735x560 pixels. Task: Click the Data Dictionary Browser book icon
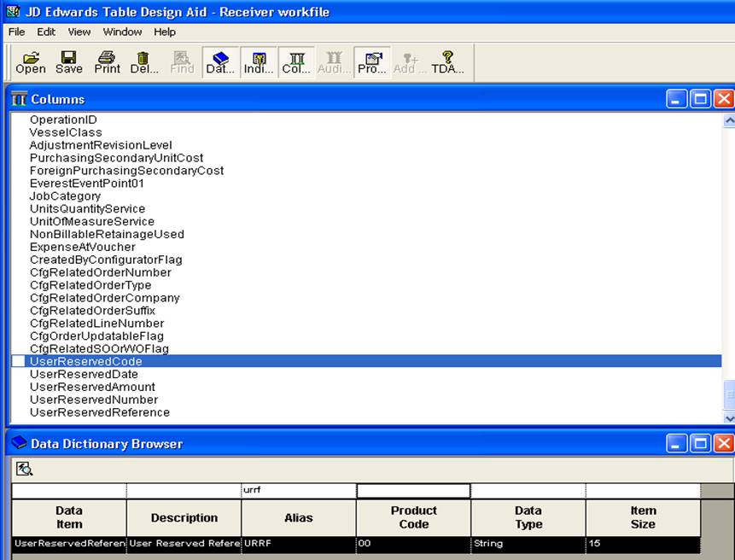click(20, 443)
